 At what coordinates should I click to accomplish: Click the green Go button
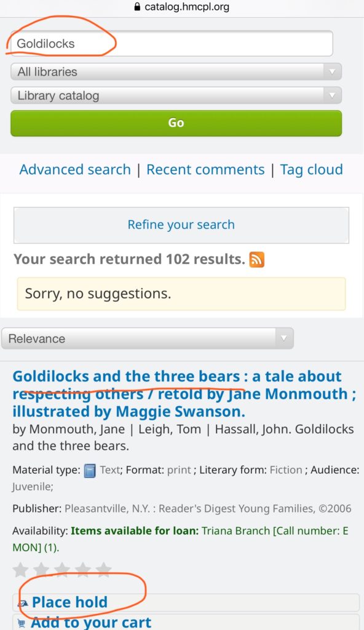point(176,123)
